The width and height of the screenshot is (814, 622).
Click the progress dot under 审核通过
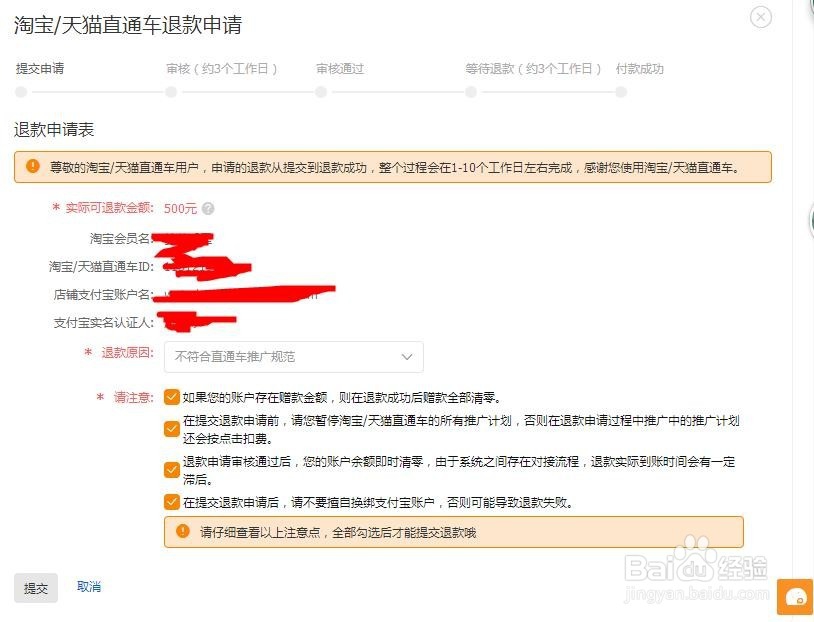point(321,92)
